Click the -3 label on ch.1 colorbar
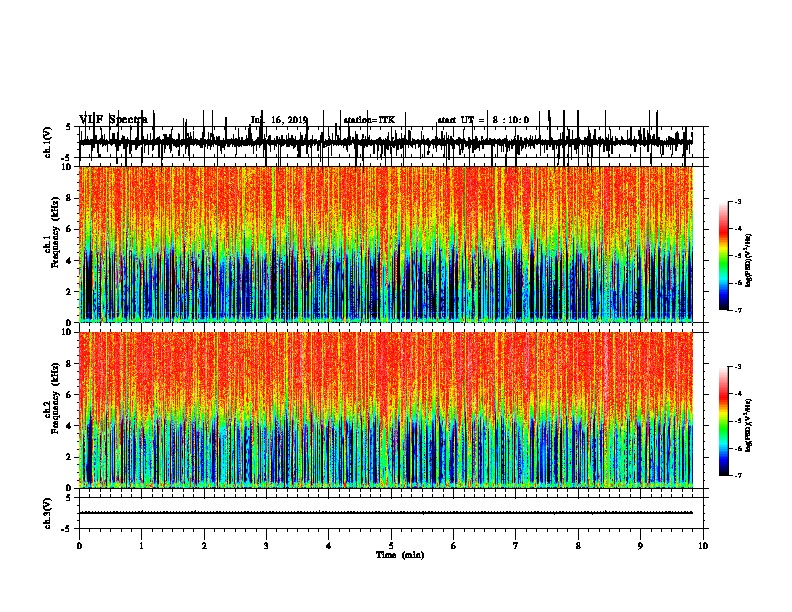792x612 pixels. [x=738, y=202]
